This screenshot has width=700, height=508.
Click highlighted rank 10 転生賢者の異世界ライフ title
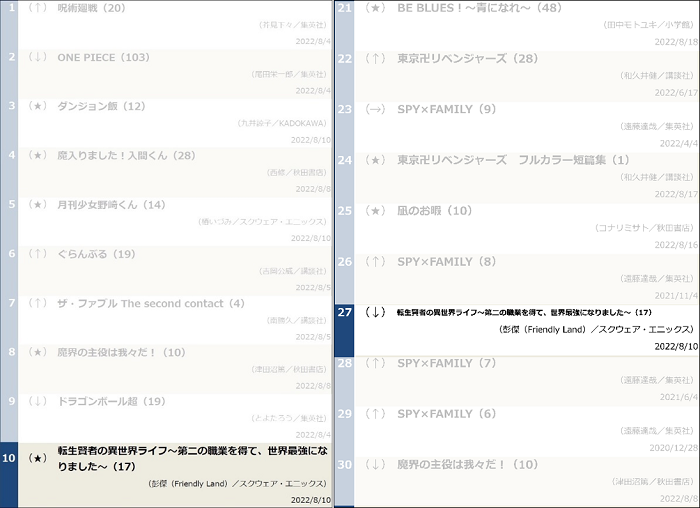[x=192, y=458]
